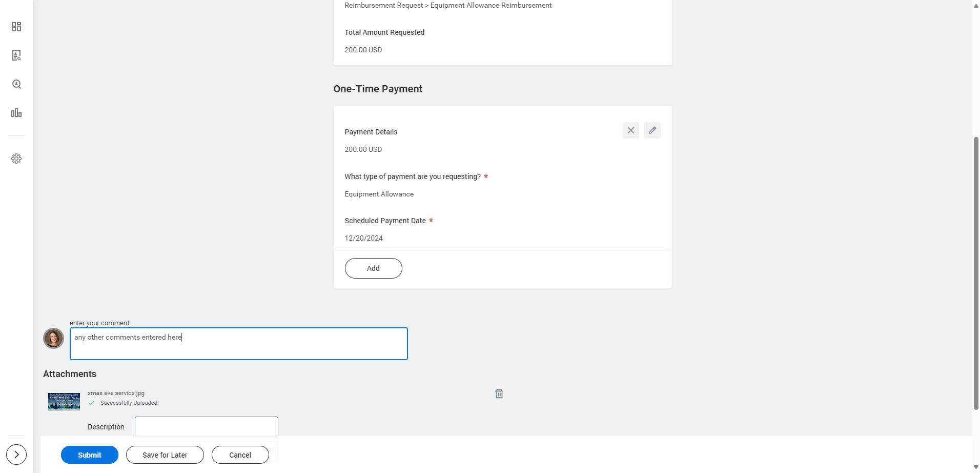Click the Successfully Uploaded! status text
Image resolution: width=980 pixels, height=473 pixels.
[x=130, y=403]
